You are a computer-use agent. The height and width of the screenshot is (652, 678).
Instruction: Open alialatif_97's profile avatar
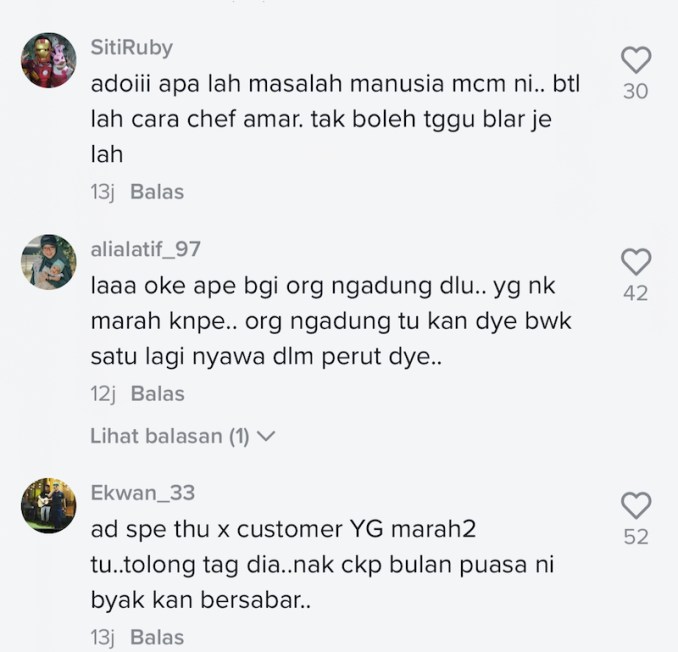coord(49,262)
